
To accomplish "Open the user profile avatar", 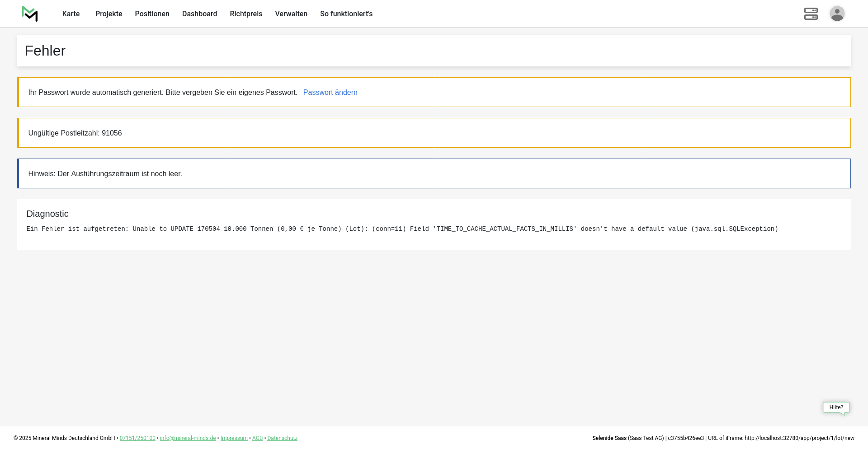I will (x=837, y=14).
